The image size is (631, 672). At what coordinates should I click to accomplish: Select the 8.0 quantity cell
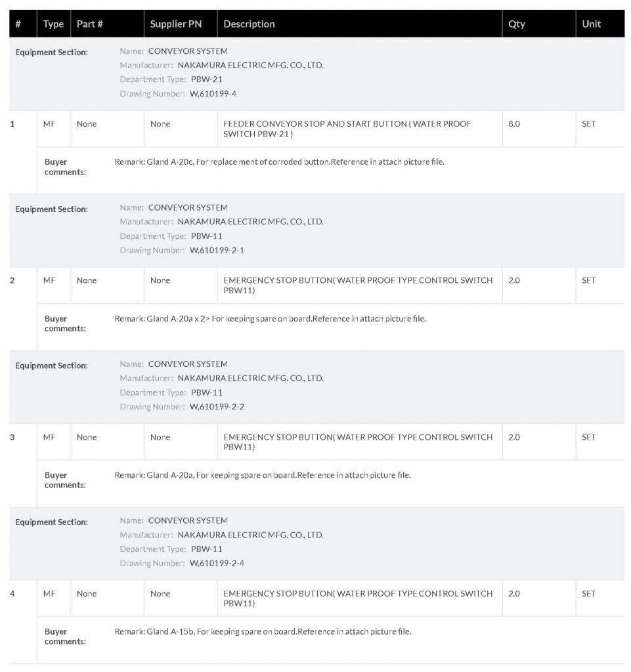pyautogui.click(x=514, y=124)
